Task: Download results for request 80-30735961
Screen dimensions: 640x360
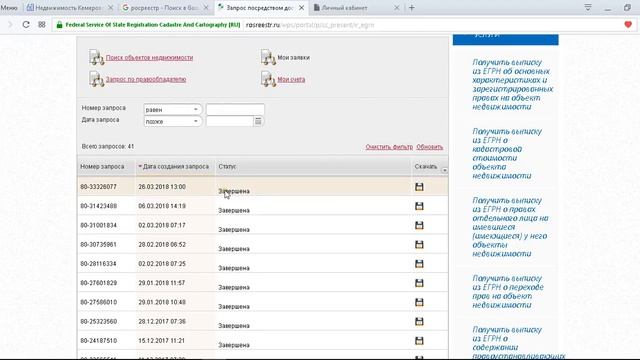Action: click(x=419, y=244)
